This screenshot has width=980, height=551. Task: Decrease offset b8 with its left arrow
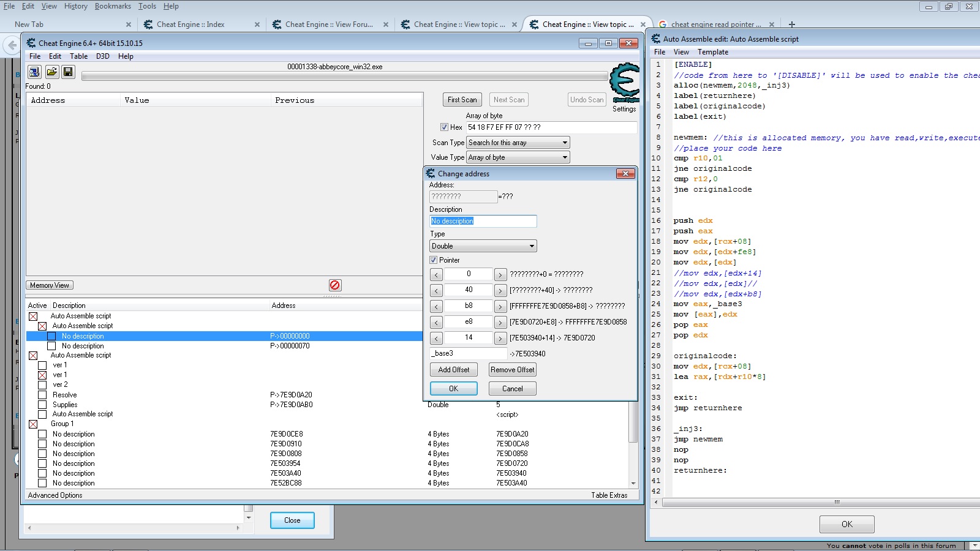436,306
